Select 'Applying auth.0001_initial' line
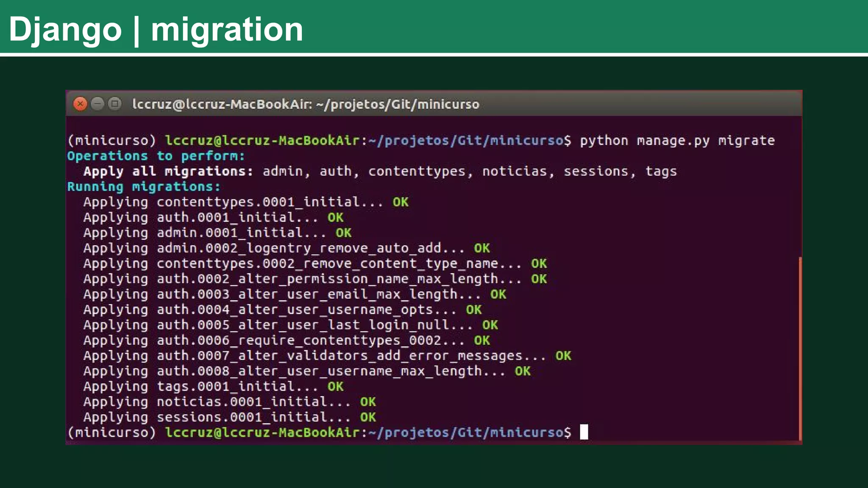 (213, 217)
